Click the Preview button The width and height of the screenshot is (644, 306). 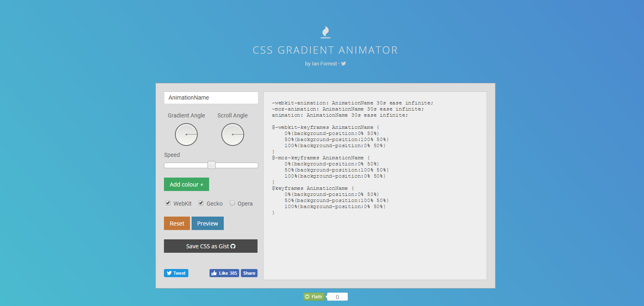tap(207, 224)
